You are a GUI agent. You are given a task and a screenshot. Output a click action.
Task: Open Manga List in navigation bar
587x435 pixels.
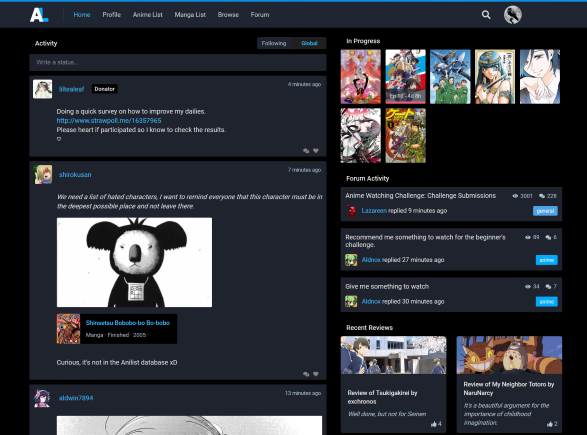pyautogui.click(x=190, y=15)
